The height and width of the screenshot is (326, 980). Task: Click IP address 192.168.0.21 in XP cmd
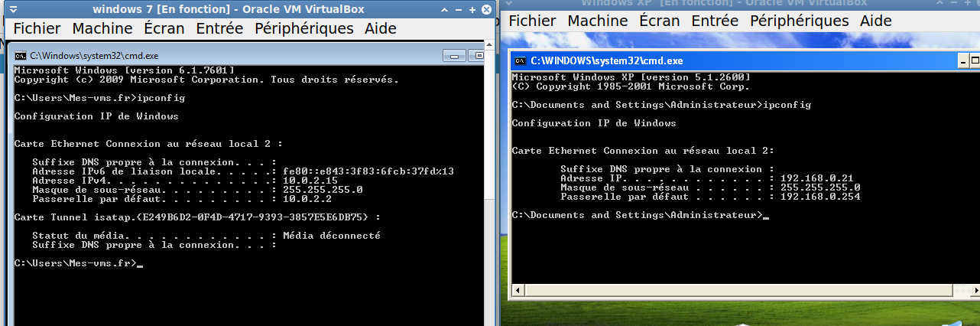point(816,178)
